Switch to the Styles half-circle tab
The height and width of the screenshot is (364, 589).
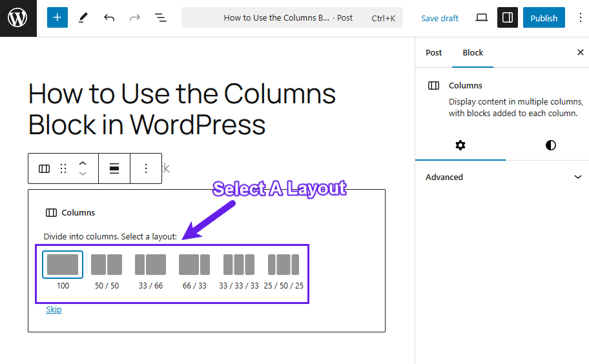[x=550, y=145]
